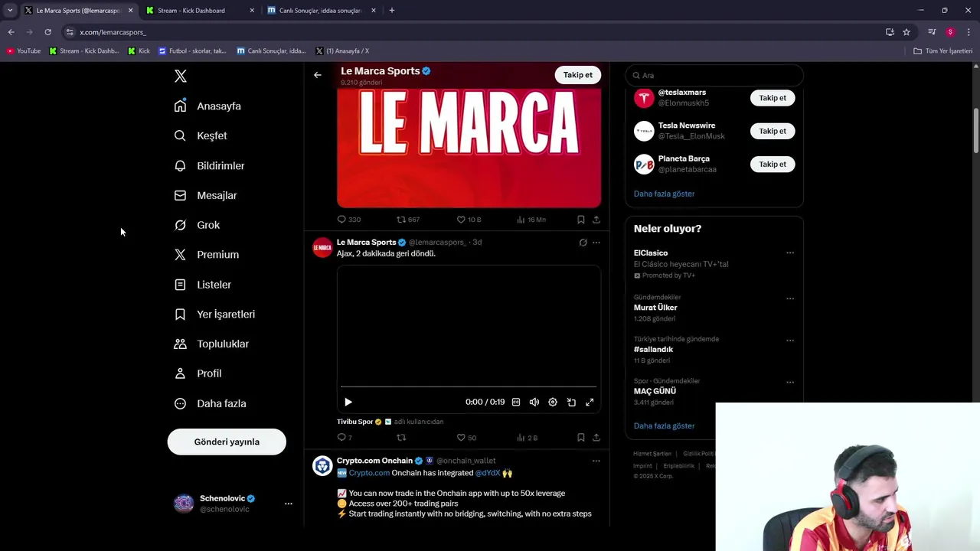Screen dimensions: 980x551
Task: Open Grok explain icon on Ajax post
Action: point(583,243)
